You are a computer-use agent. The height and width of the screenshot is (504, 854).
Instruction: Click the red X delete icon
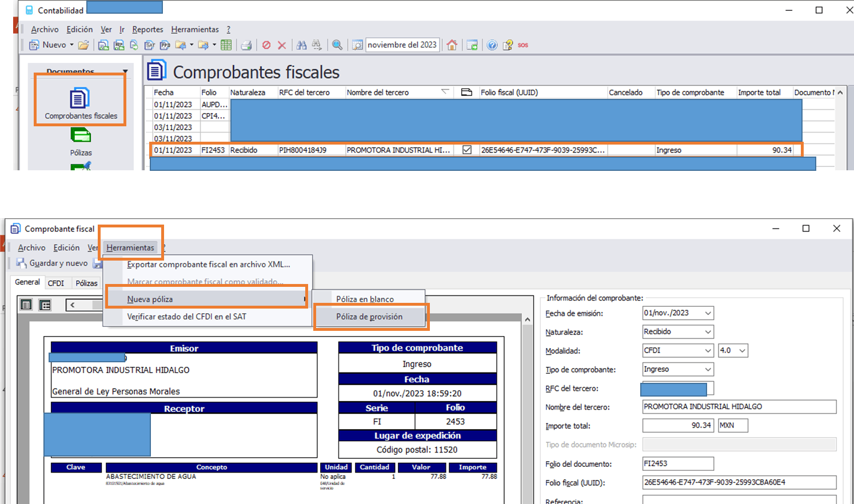(282, 45)
